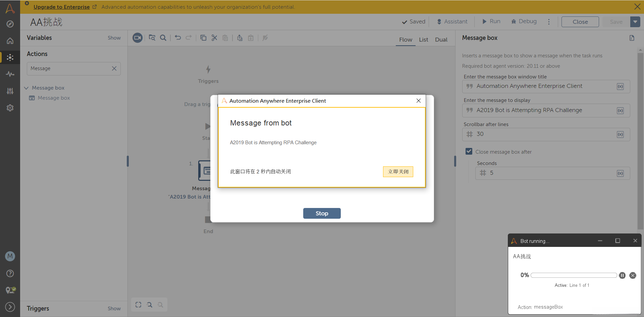Open the Save dropdown arrow

tap(635, 22)
